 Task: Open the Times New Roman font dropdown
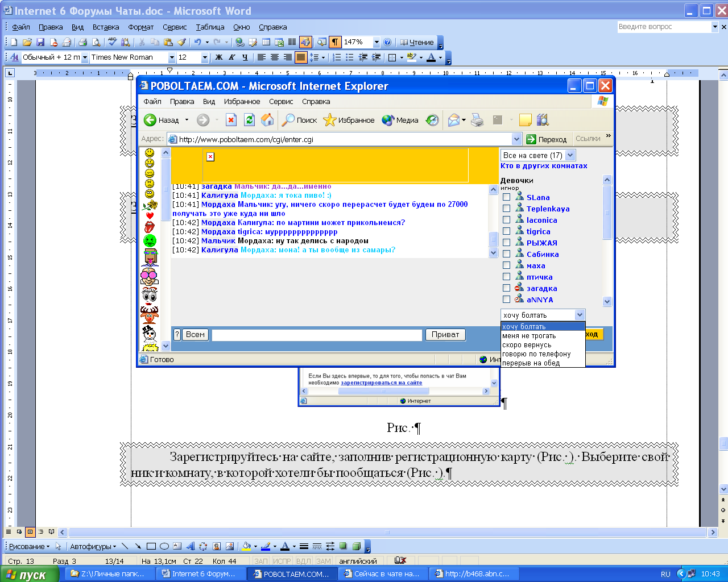pyautogui.click(x=171, y=57)
